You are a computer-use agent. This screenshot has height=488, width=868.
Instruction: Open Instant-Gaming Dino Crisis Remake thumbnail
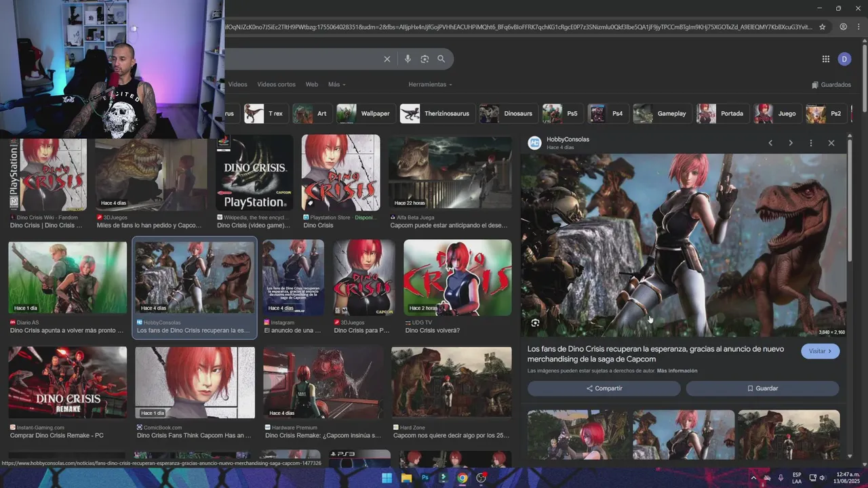click(68, 382)
